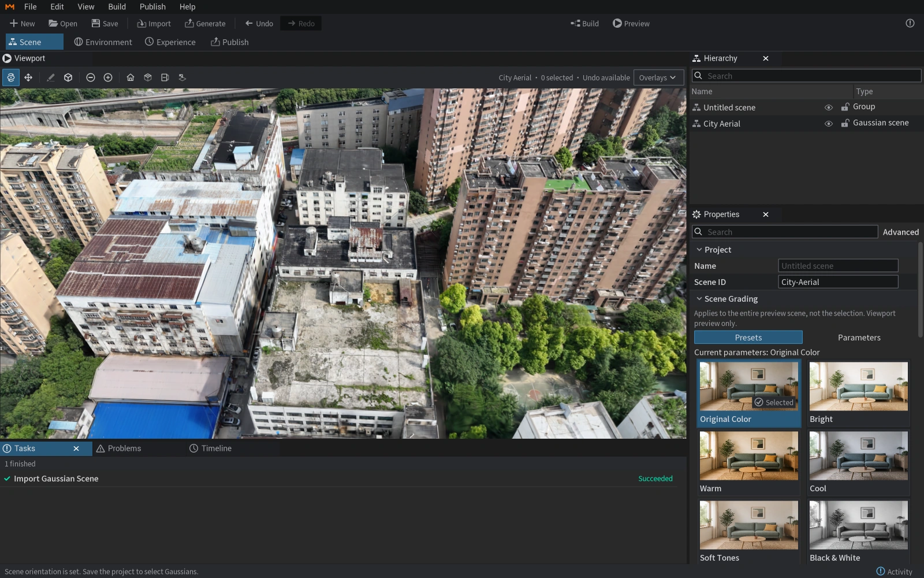Open Activity in the status bar

click(894, 572)
